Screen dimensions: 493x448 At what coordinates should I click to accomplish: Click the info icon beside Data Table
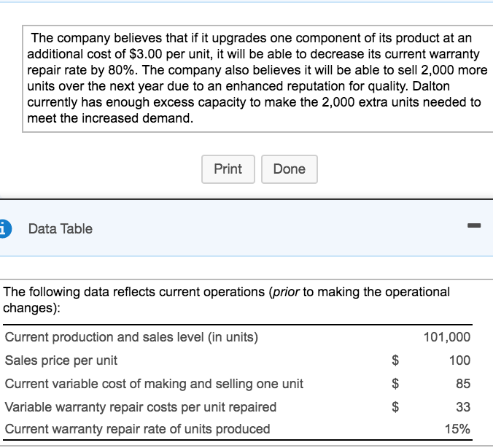tap(4, 228)
